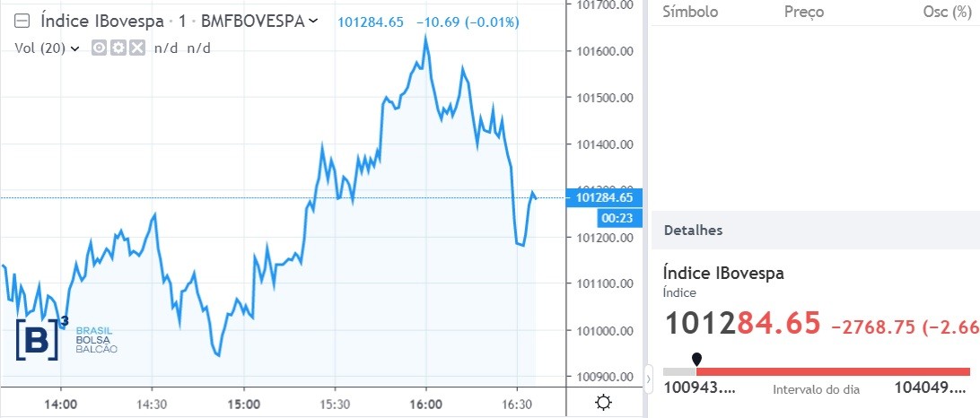Sort watchlist by Osc (%) column
This screenshot has height=418, width=980.
coord(947,12)
